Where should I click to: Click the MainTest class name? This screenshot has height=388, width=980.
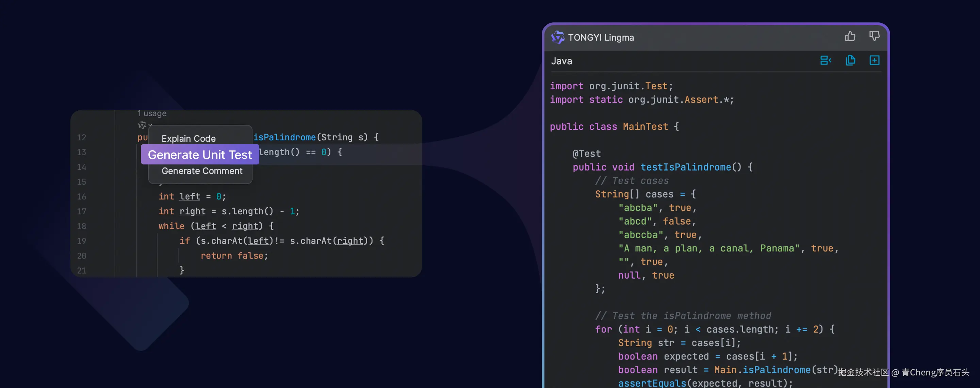pos(645,126)
